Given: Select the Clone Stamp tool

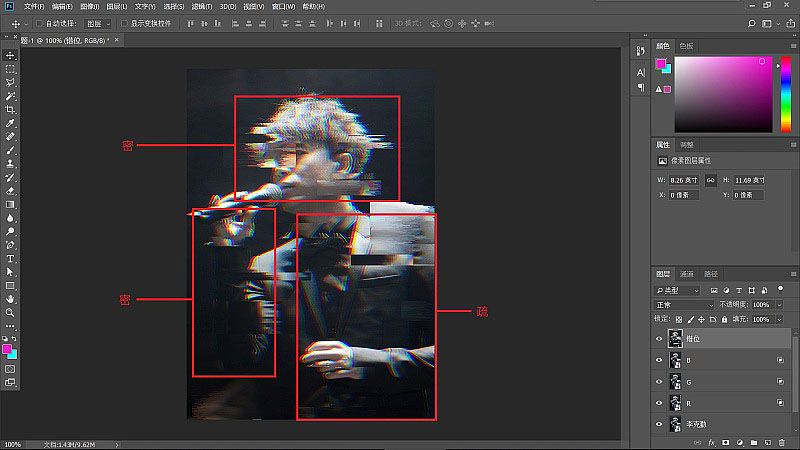Looking at the screenshot, I should coord(10,164).
